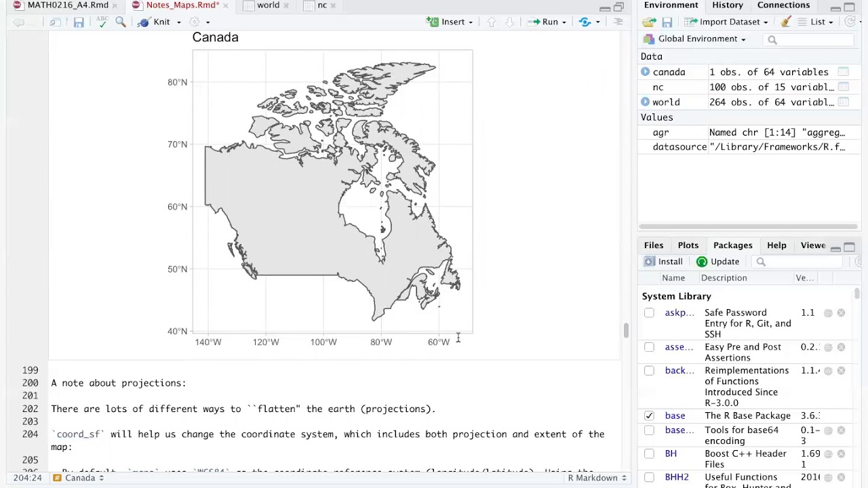The height and width of the screenshot is (488, 868).
Task: Knit the R Markdown document
Action: (x=154, y=22)
